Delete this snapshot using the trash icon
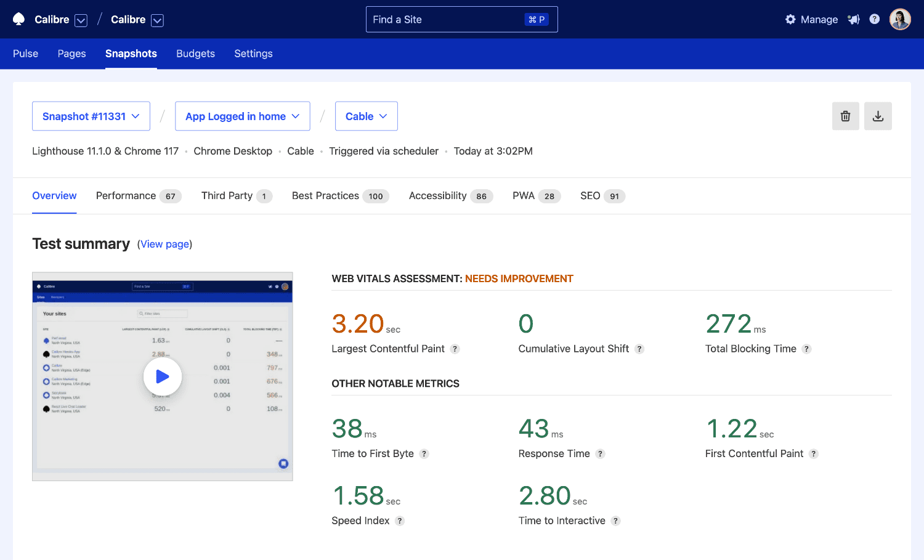 [845, 116]
